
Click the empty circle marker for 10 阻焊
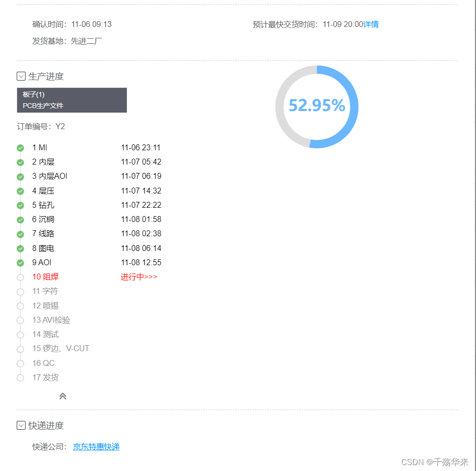click(x=20, y=277)
